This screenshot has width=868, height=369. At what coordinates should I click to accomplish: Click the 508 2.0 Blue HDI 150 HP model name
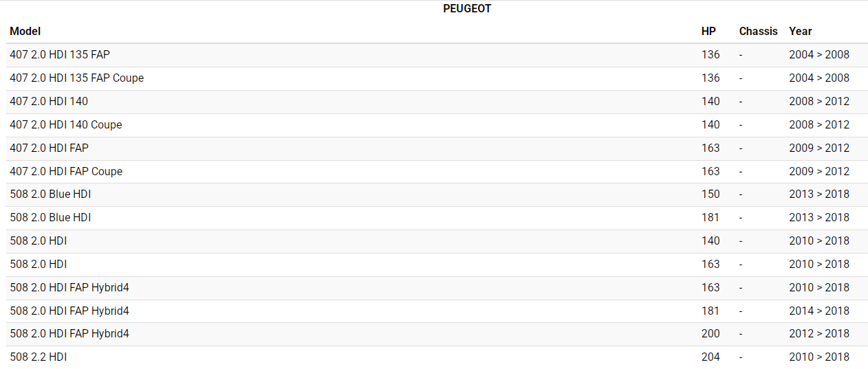coord(50,194)
